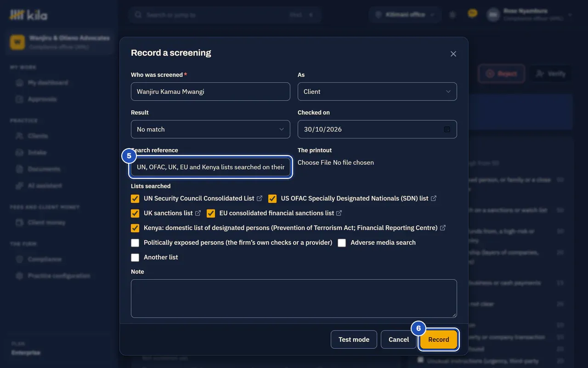Click into the Search reference field
The width and height of the screenshot is (588, 368).
point(210,167)
